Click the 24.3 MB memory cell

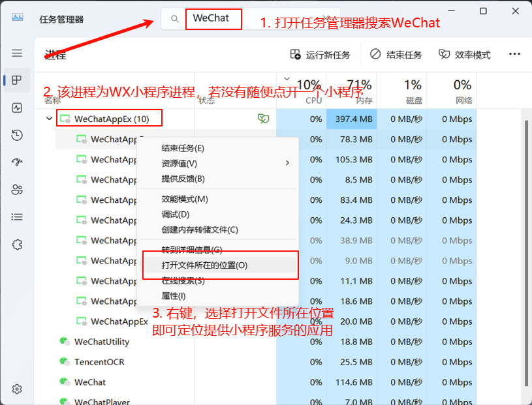click(351, 220)
